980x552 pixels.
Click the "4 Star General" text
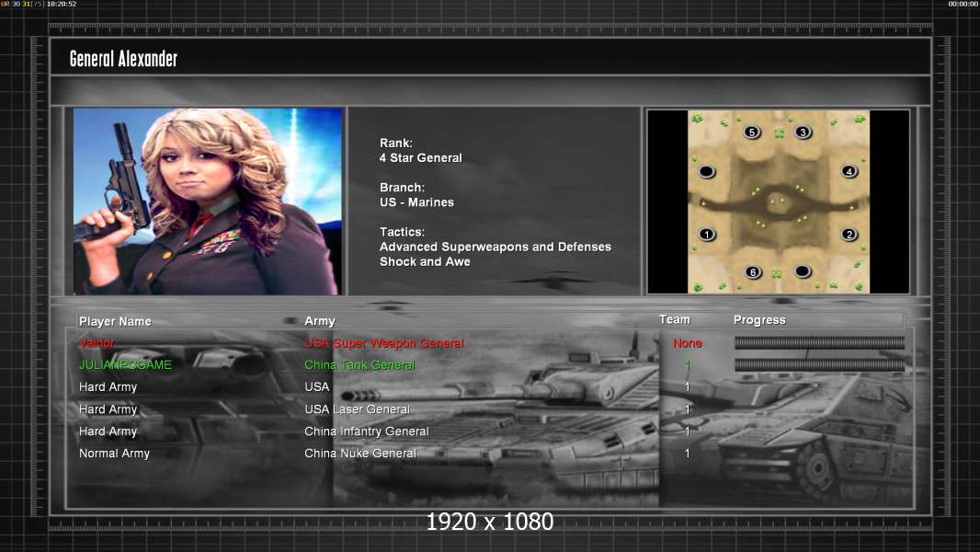[421, 158]
